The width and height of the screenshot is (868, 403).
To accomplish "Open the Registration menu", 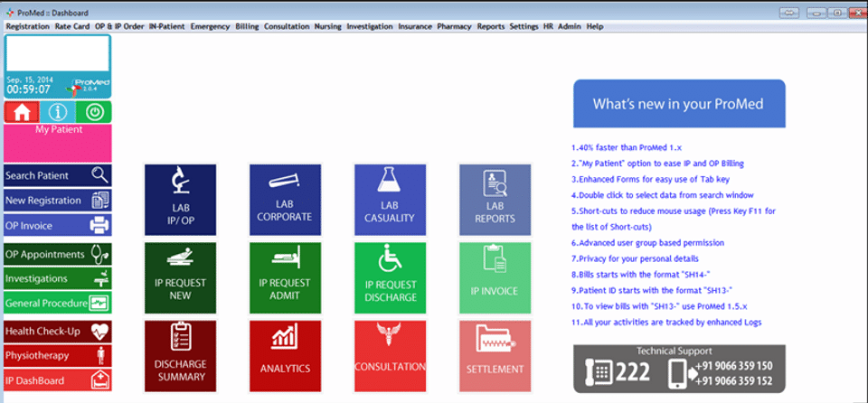I will pyautogui.click(x=28, y=26).
